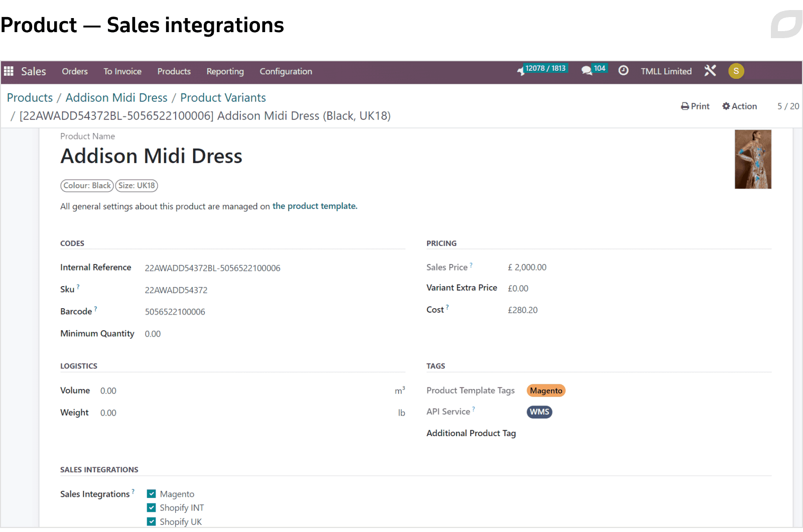The image size is (803, 532).
Task: Click the Variant Extra Price £0.00 value
Action: point(518,289)
